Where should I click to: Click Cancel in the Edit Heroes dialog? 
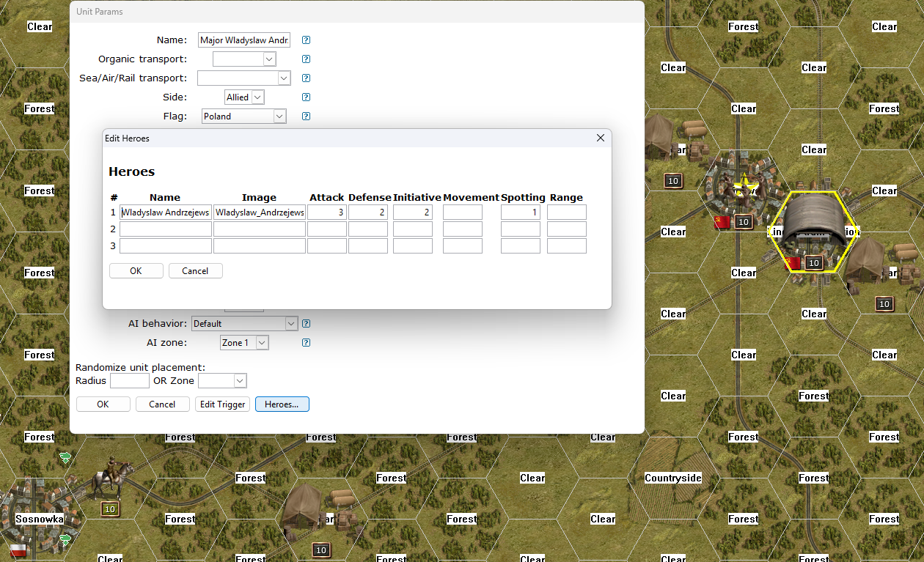click(x=196, y=271)
